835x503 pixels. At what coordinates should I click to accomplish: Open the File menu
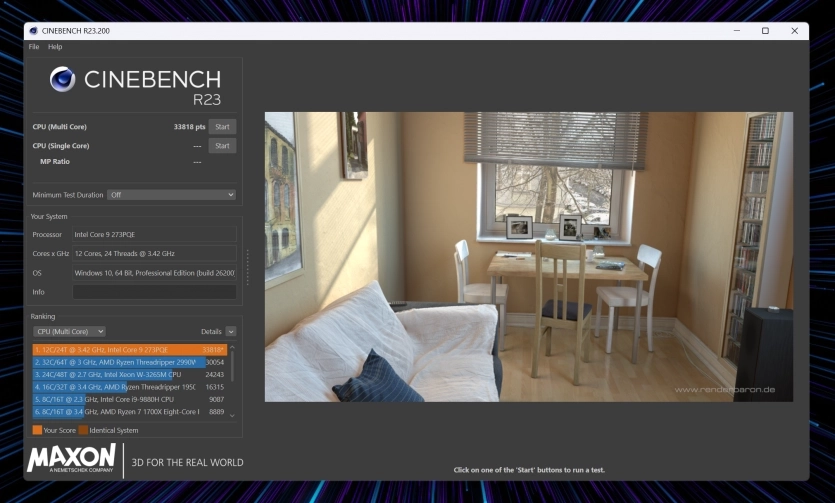tap(34, 47)
